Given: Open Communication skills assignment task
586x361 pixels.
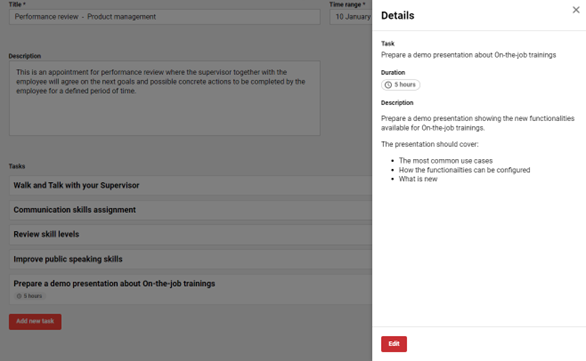Looking at the screenshot, I should coord(191,210).
